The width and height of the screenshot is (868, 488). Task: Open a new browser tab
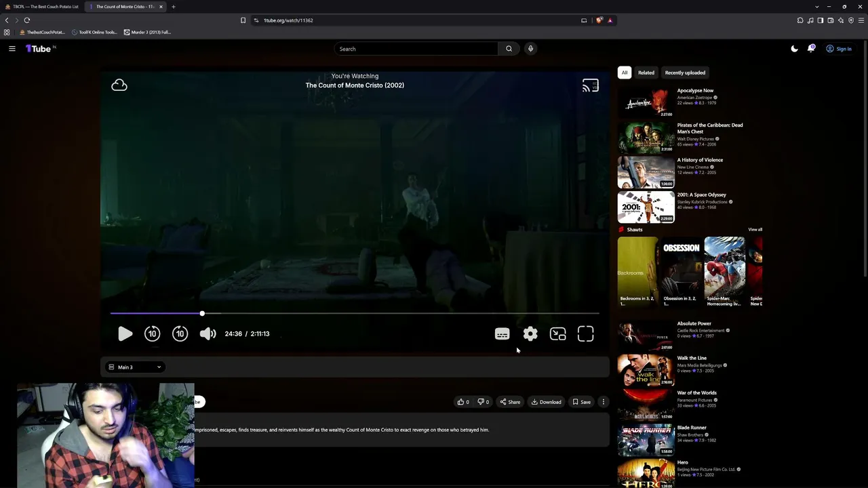pos(174,7)
